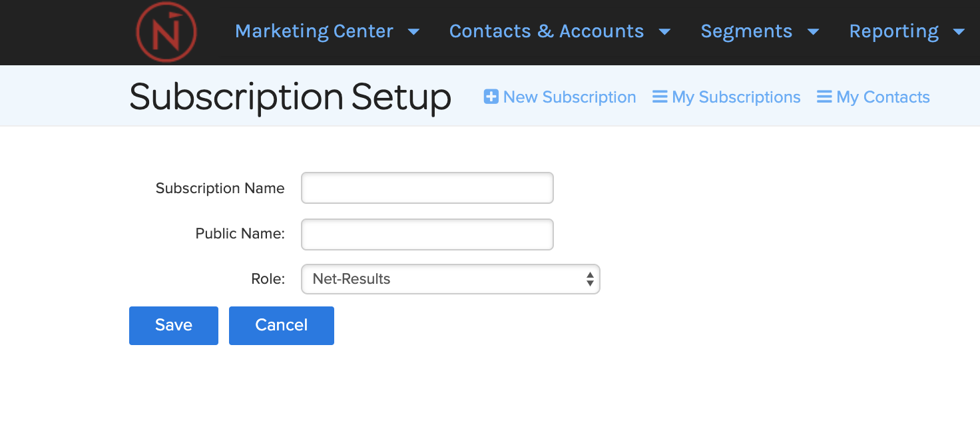This screenshot has width=980, height=433.
Task: Click the chevron next to Marketing Center
Action: tap(414, 31)
